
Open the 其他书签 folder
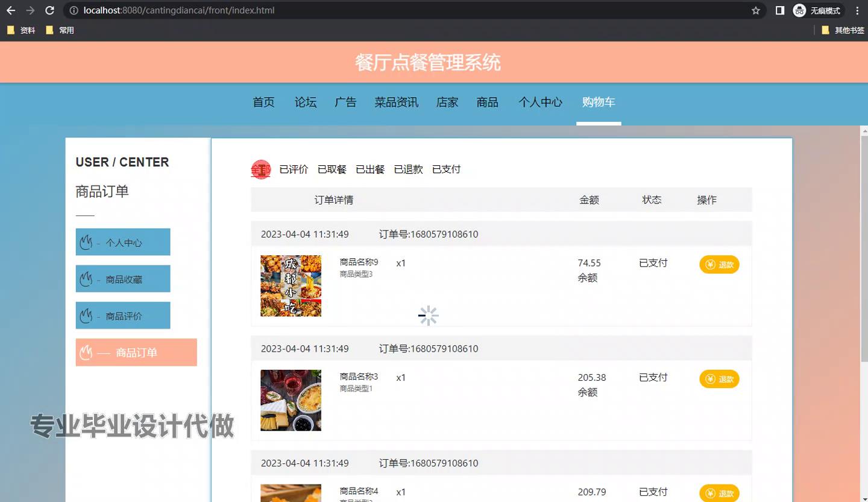(843, 30)
